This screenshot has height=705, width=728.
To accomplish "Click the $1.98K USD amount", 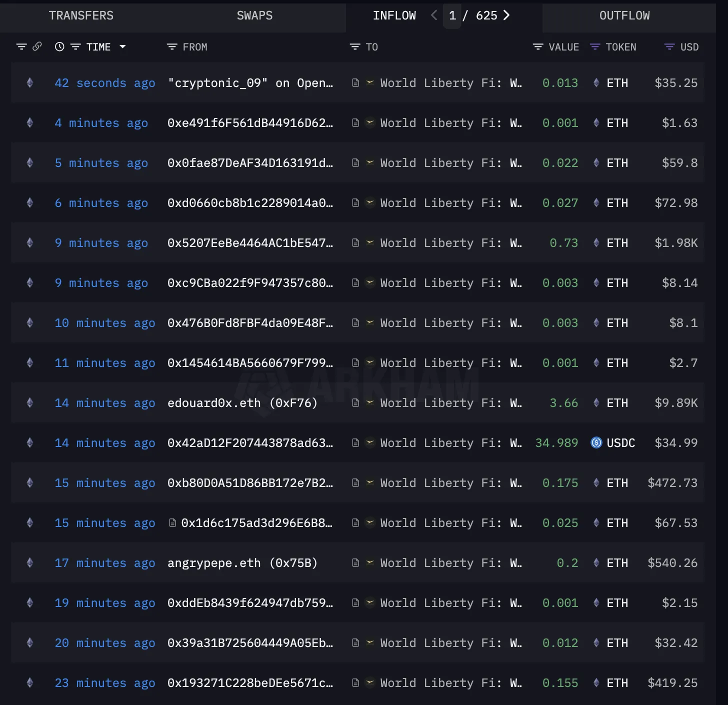I will pyautogui.click(x=676, y=243).
